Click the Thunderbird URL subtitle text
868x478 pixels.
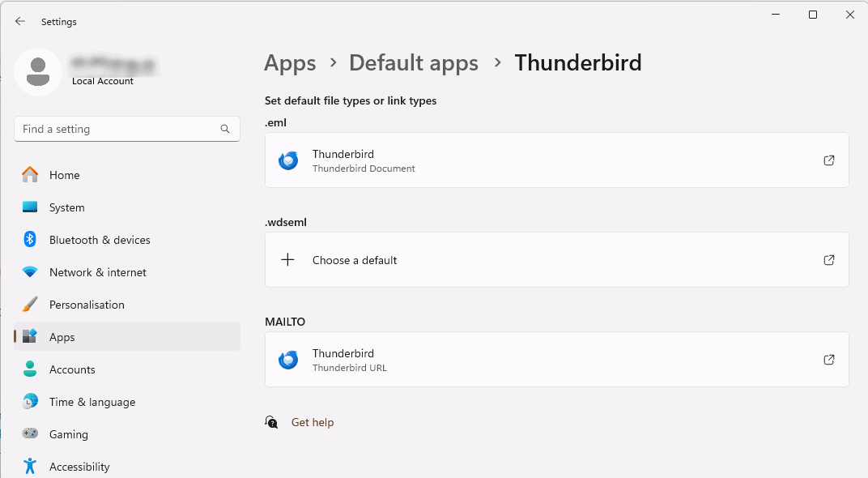(x=349, y=368)
